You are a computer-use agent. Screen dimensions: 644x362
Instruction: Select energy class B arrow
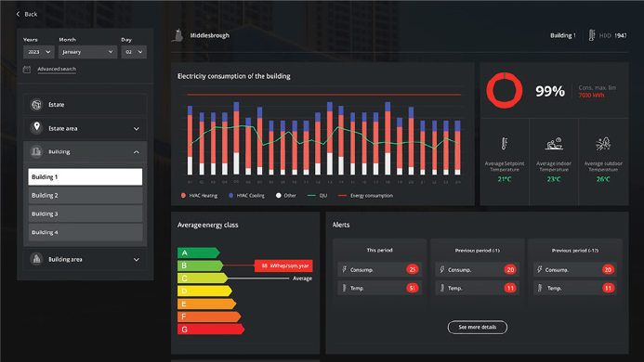pyautogui.click(x=201, y=265)
